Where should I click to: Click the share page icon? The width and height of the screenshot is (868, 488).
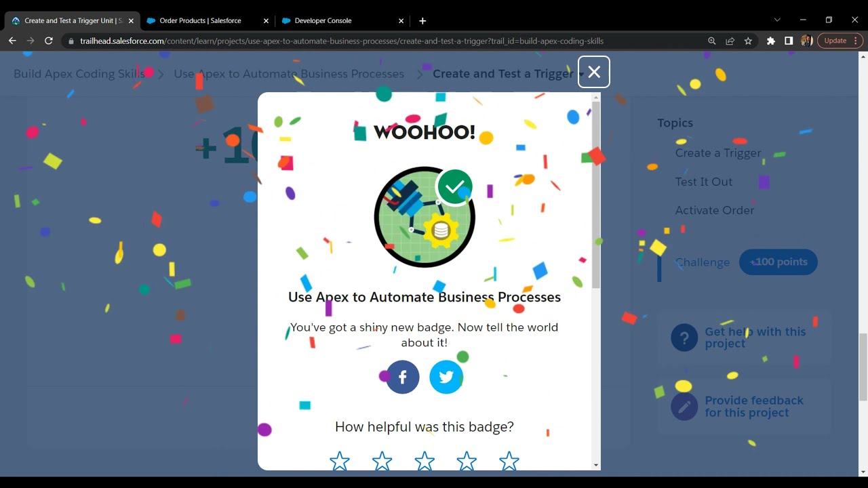click(730, 41)
